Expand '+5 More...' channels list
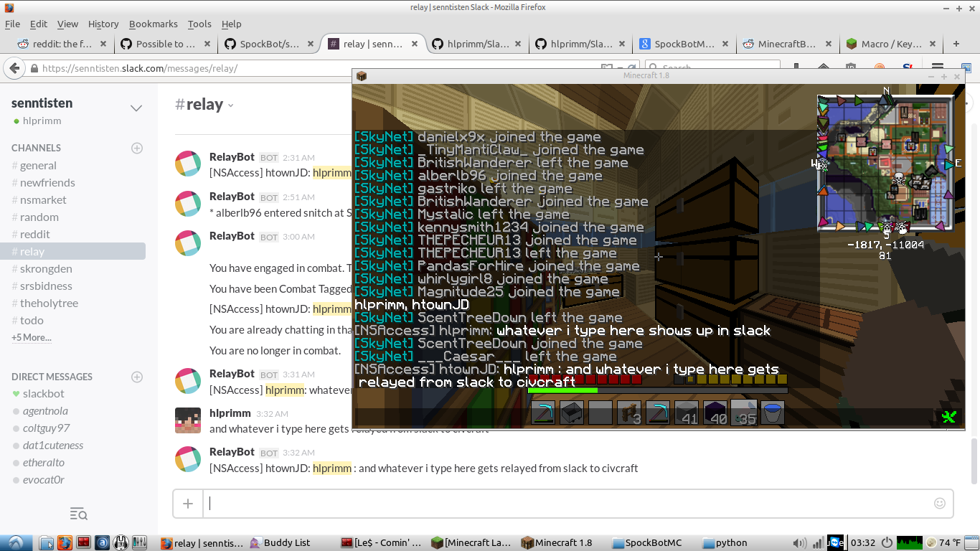The width and height of the screenshot is (980, 551). (x=32, y=337)
